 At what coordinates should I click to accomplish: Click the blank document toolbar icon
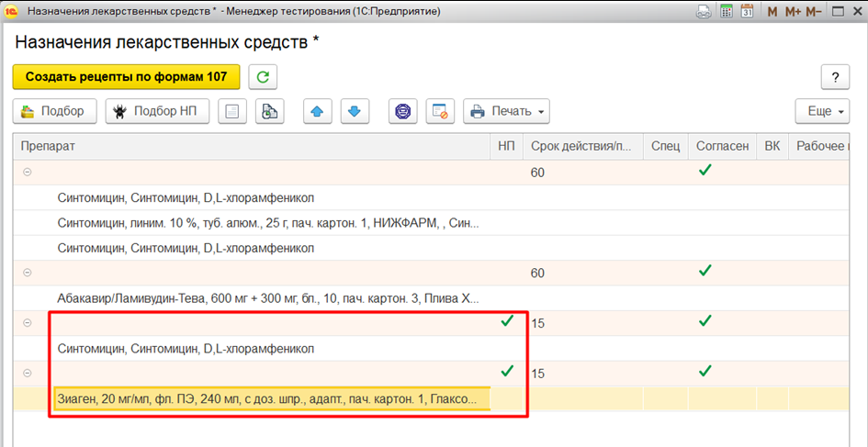[x=232, y=112]
